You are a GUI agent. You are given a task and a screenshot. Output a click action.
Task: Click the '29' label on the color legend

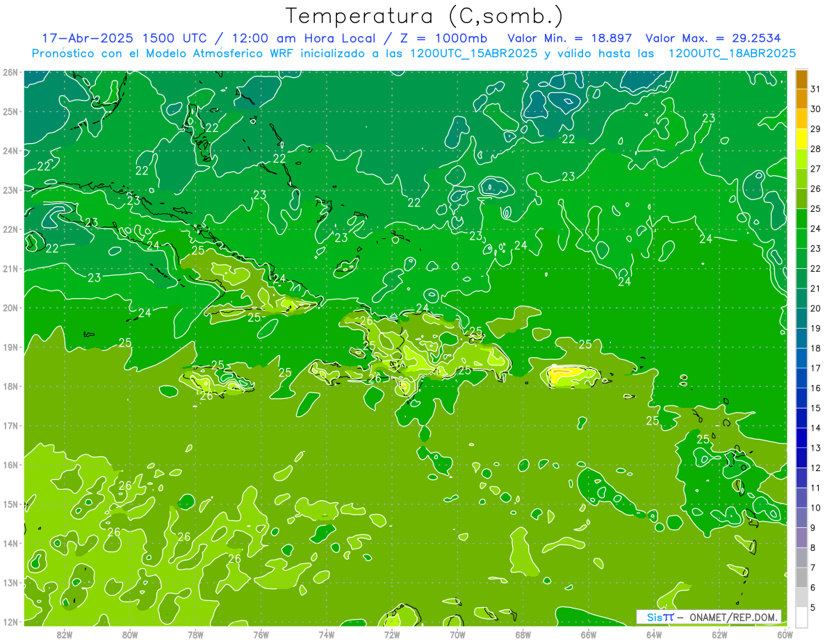[x=815, y=129]
